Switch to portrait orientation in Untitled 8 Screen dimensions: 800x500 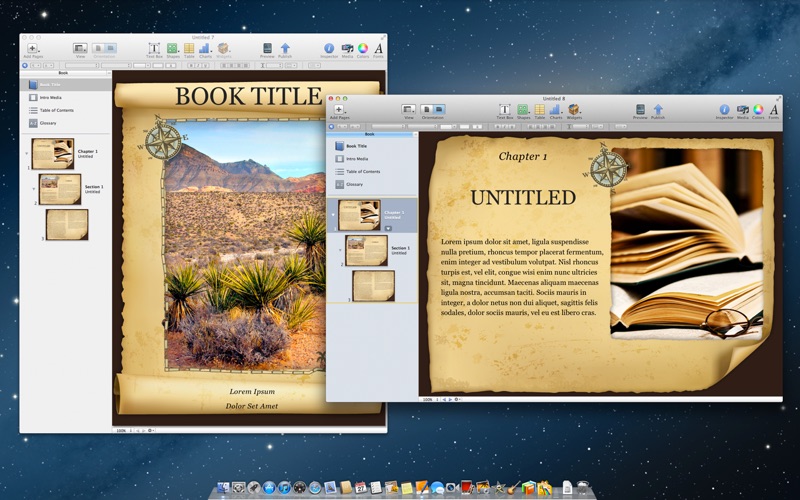[x=426, y=110]
